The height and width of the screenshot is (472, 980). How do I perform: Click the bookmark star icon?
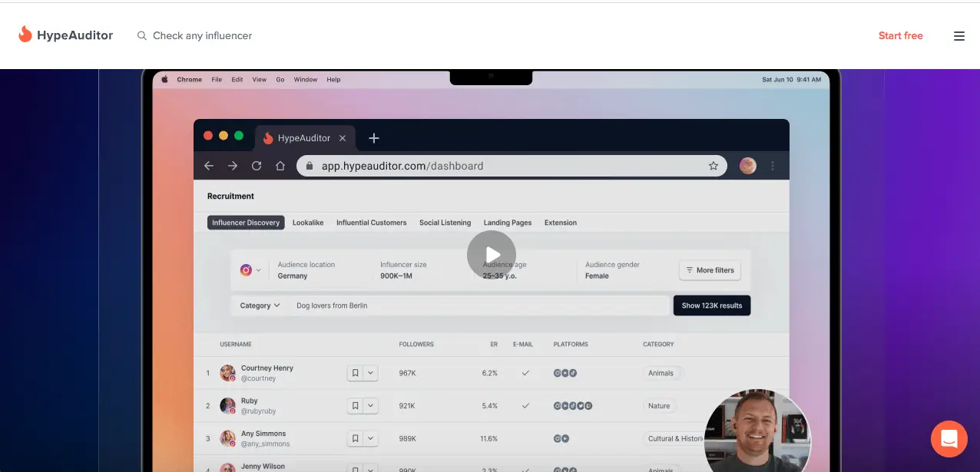[x=713, y=166]
